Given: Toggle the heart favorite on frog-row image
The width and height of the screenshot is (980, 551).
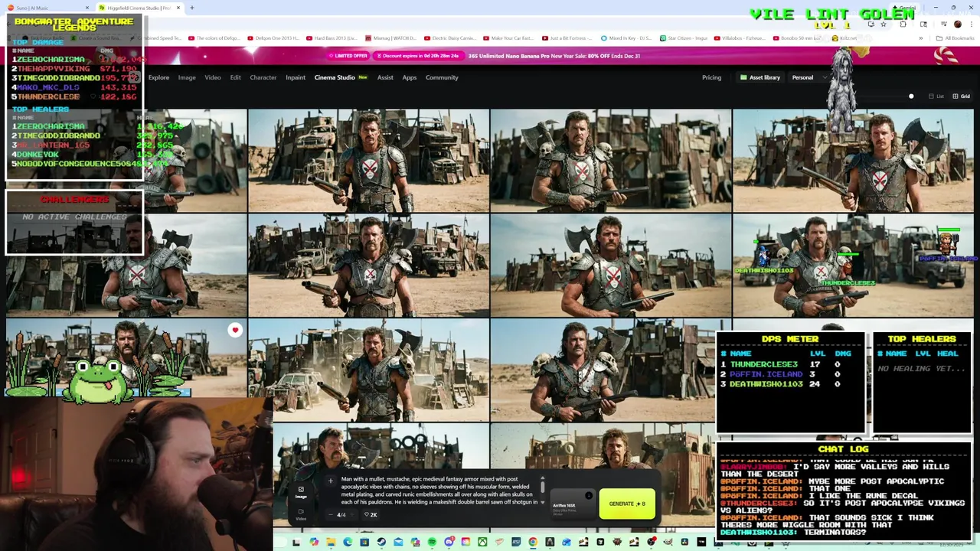Looking at the screenshot, I should pyautogui.click(x=235, y=330).
